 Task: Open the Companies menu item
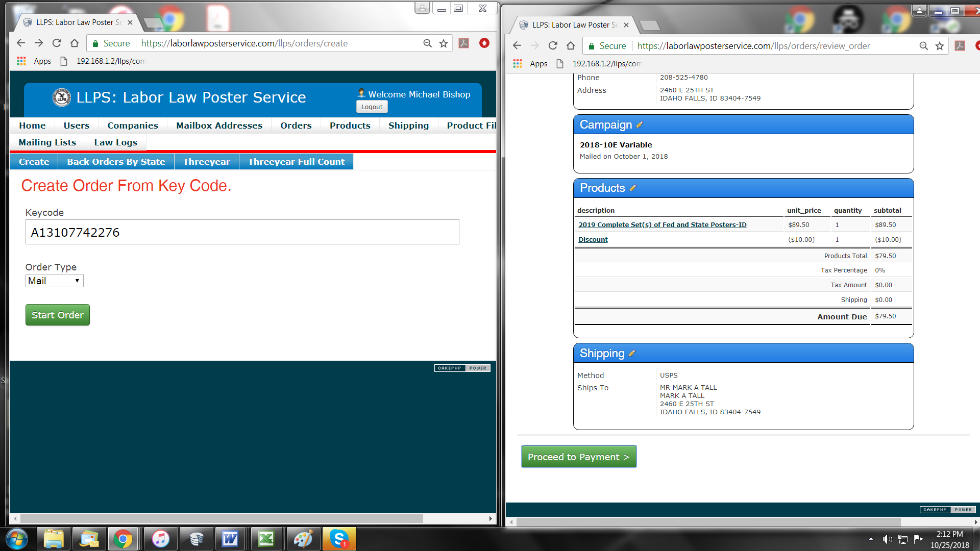[x=133, y=126]
